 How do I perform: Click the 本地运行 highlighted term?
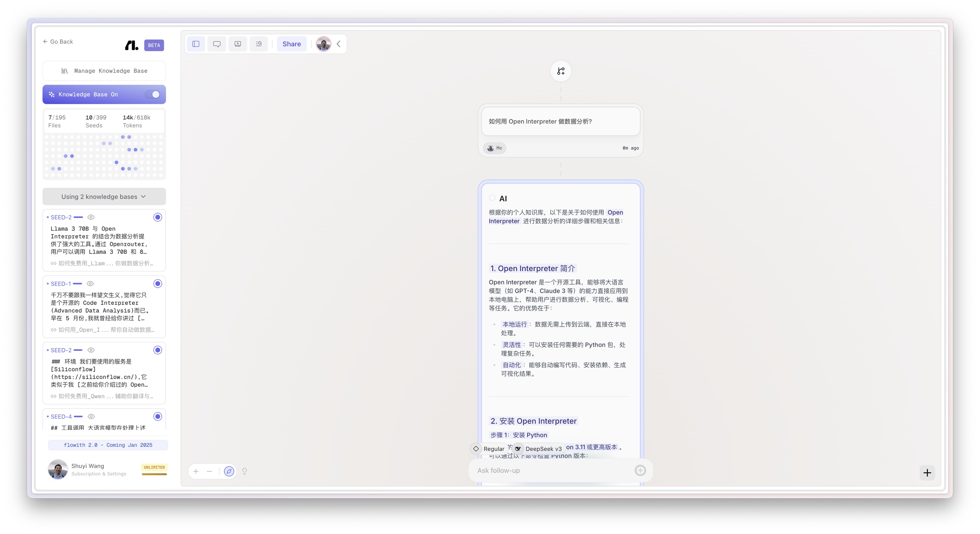(x=514, y=324)
